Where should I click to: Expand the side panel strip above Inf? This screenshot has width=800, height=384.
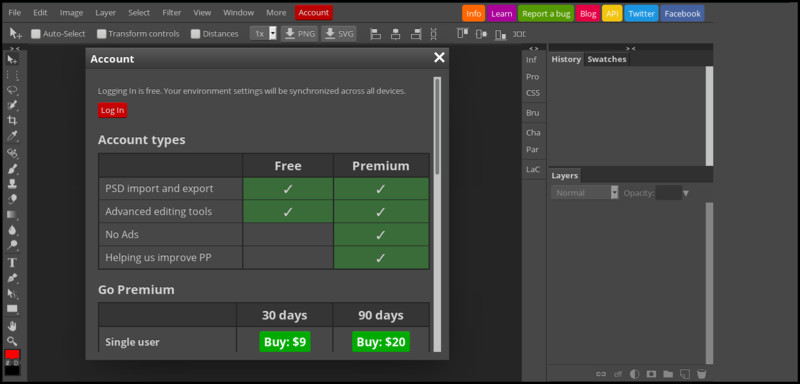coord(533,48)
